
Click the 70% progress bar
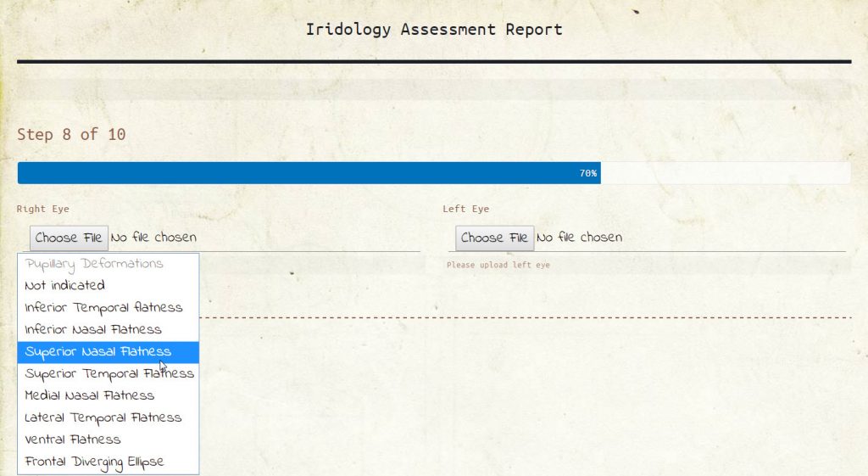click(x=309, y=173)
